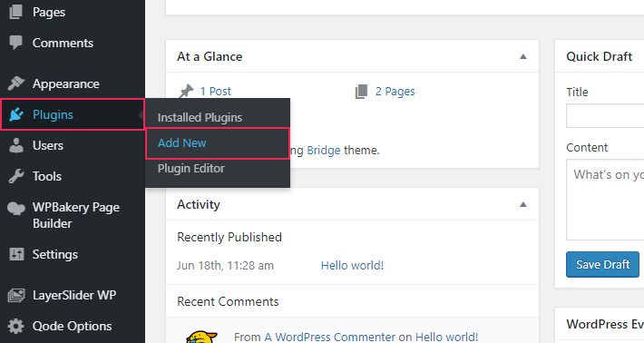Click the Bridge theme link

pyautogui.click(x=324, y=151)
